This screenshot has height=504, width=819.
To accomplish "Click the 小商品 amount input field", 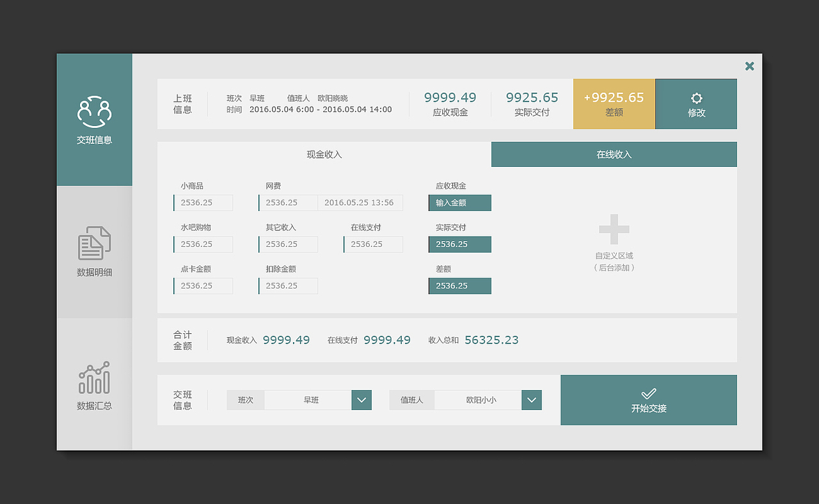I will tap(203, 202).
